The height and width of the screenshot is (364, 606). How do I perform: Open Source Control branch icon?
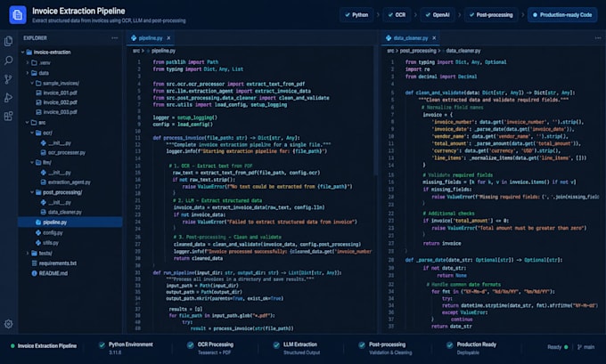[8, 79]
